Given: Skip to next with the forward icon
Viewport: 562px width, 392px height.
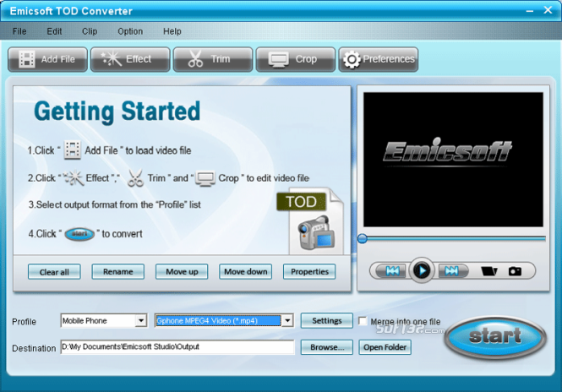Looking at the screenshot, I should pyautogui.click(x=451, y=271).
